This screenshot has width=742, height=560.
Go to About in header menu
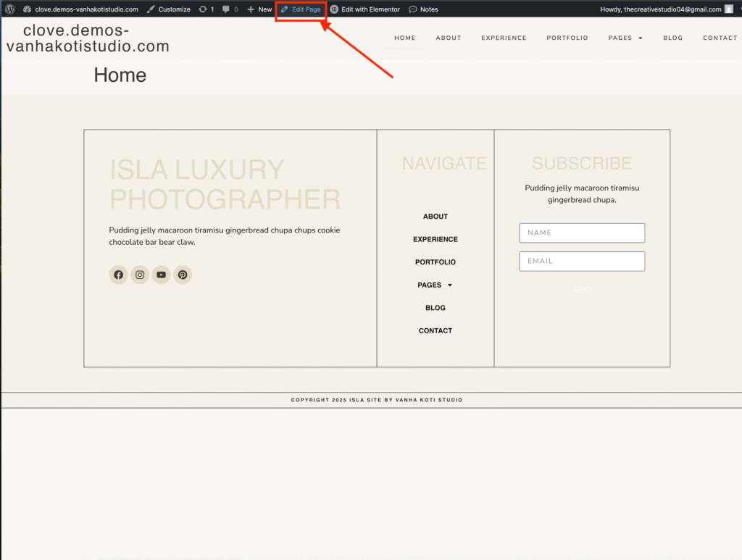tap(449, 38)
